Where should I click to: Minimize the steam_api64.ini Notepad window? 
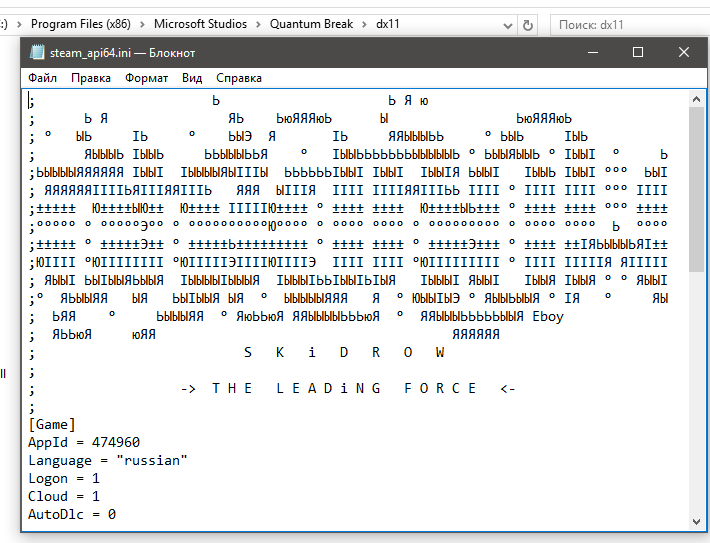point(593,53)
